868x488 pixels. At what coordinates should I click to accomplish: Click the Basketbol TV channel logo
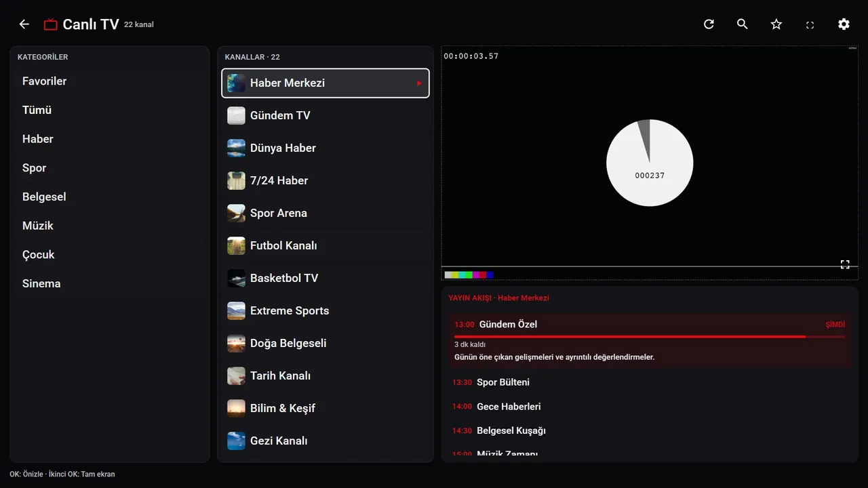(236, 279)
